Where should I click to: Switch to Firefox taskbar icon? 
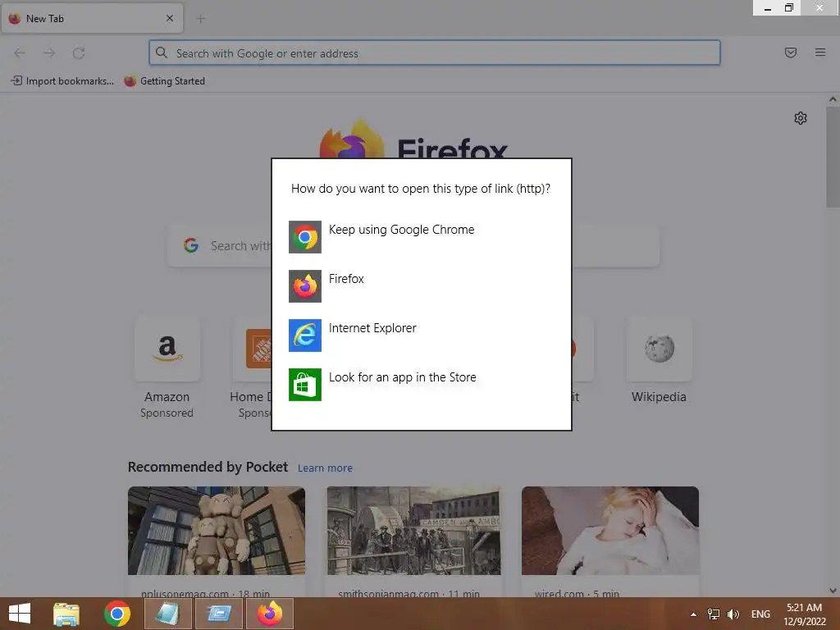tap(269, 614)
